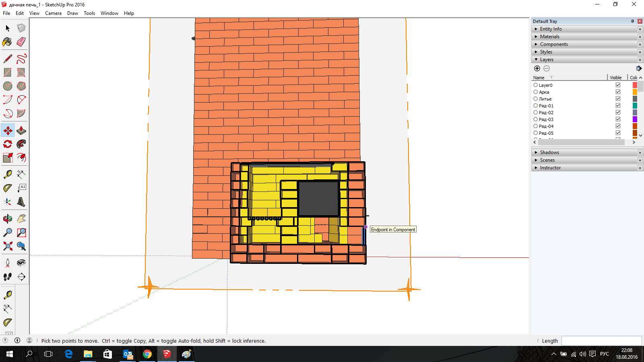Click the Ряд-01 layer color swatch
644x362 pixels.
pos(635,106)
